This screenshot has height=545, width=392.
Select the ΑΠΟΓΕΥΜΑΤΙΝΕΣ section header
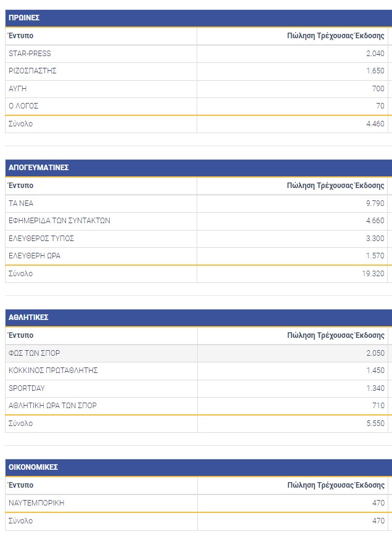pyautogui.click(x=38, y=168)
